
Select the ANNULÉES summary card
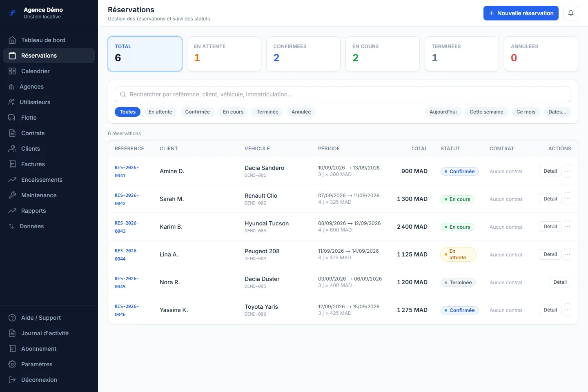541,54
